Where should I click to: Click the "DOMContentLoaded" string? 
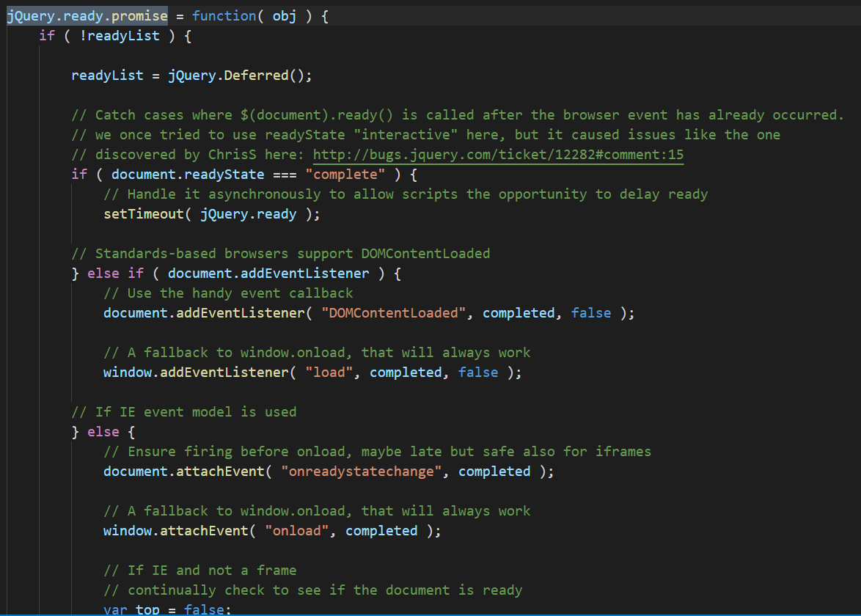coord(394,313)
